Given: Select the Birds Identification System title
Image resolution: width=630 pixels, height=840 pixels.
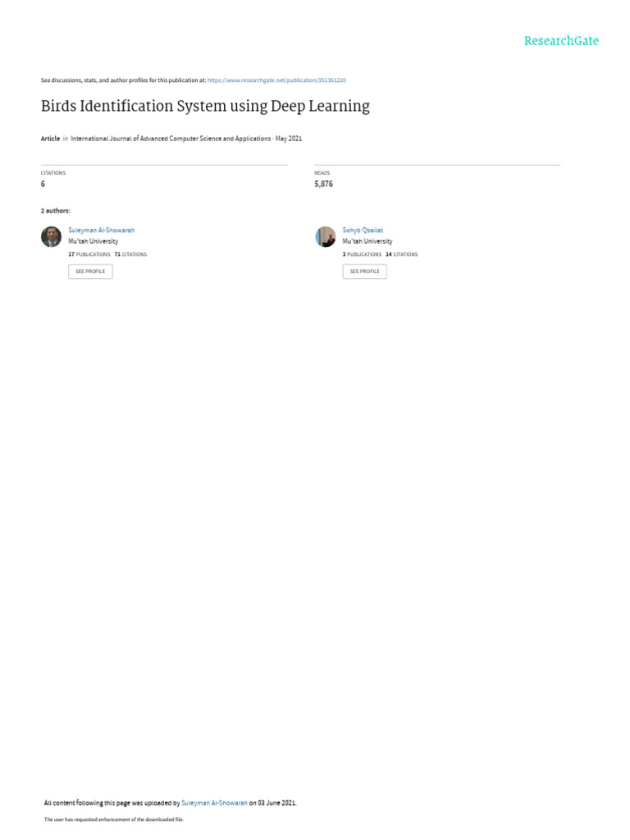Looking at the screenshot, I should click(x=205, y=106).
